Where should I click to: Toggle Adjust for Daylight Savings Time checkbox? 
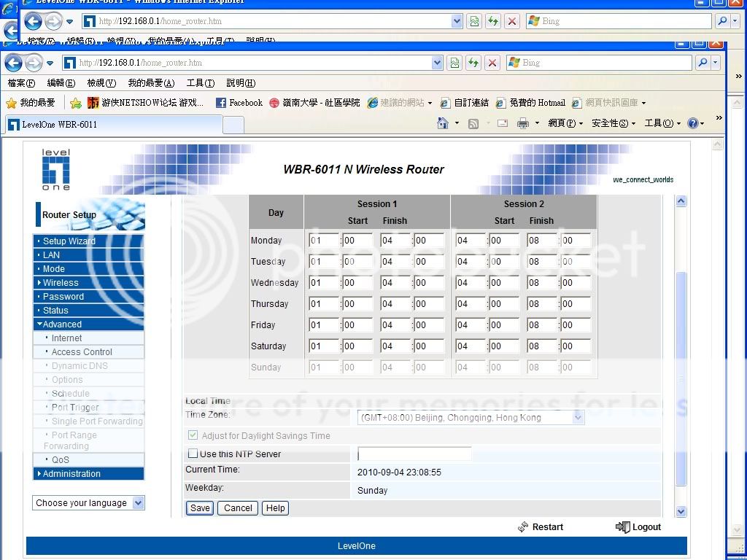(x=193, y=436)
